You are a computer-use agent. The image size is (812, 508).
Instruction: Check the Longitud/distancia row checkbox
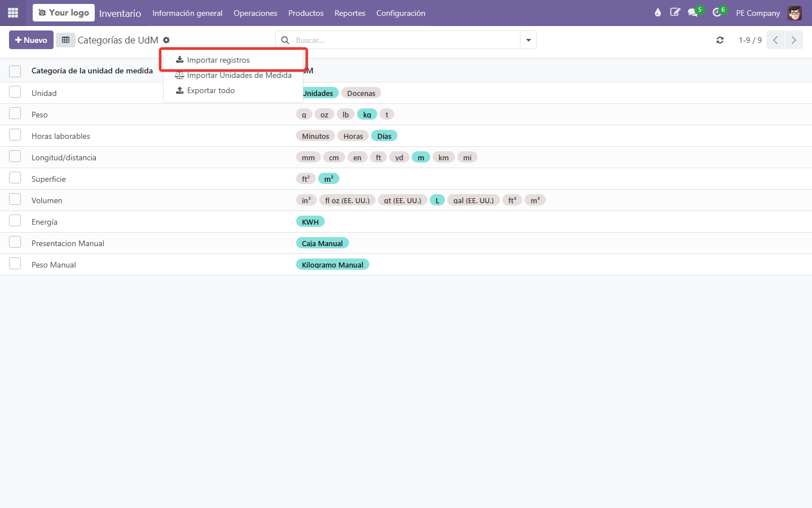click(15, 156)
